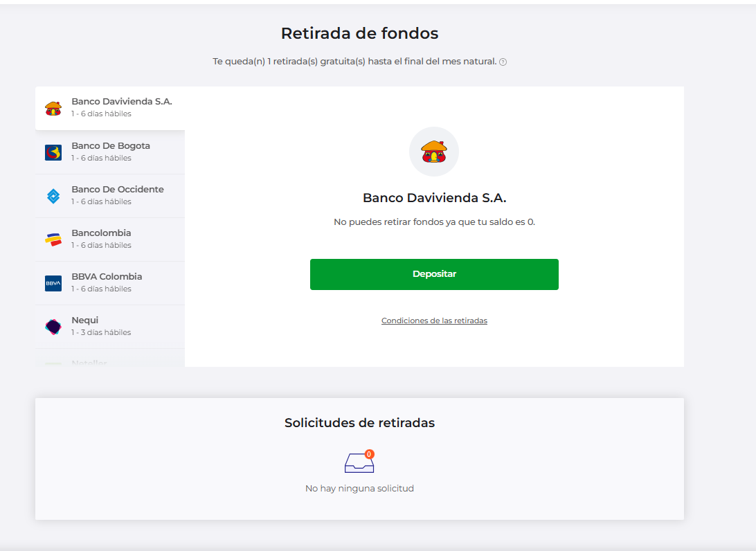Switch to the Banco De Bogota tab
Screen dimensions: 756x551
click(x=111, y=152)
